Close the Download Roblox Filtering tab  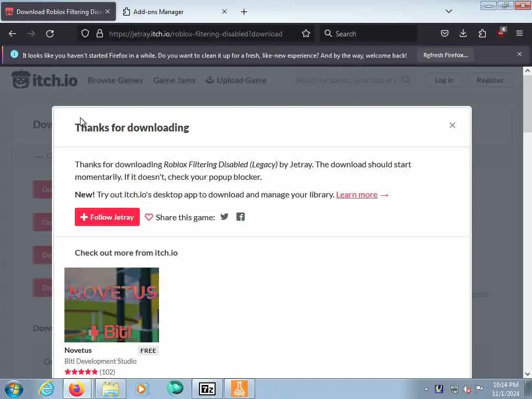coord(108,11)
